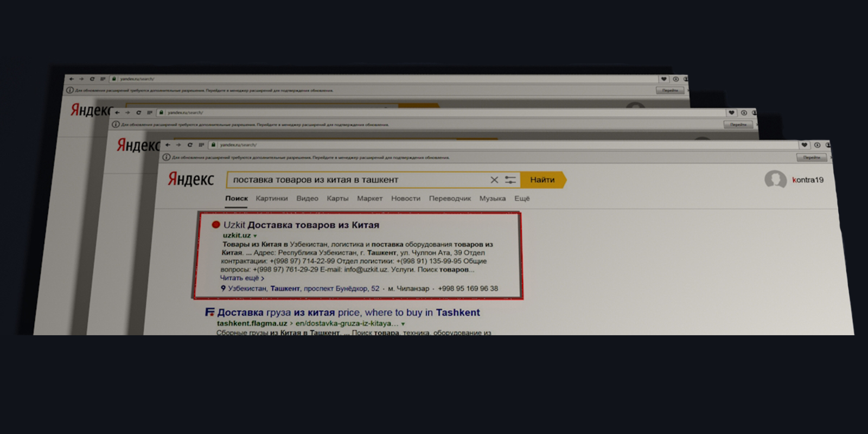Click the phone number +998 95 169 96 38
This screenshot has height=434, width=868.
coord(468,289)
